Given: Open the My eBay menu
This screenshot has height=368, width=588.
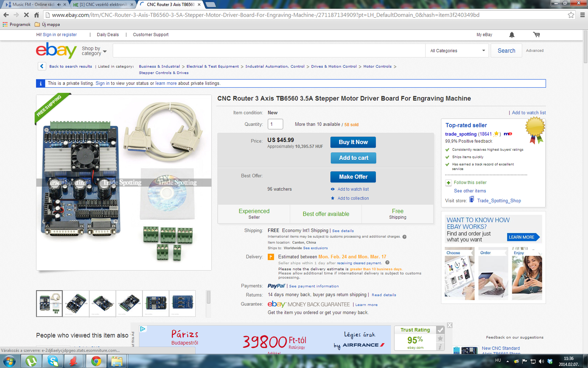Looking at the screenshot, I should click(484, 35).
